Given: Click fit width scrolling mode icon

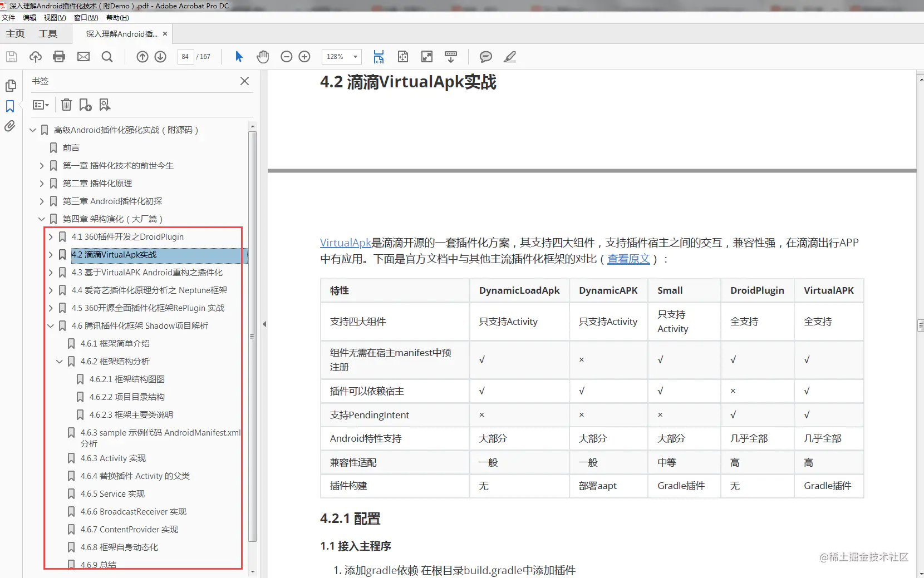Looking at the screenshot, I should tap(379, 57).
